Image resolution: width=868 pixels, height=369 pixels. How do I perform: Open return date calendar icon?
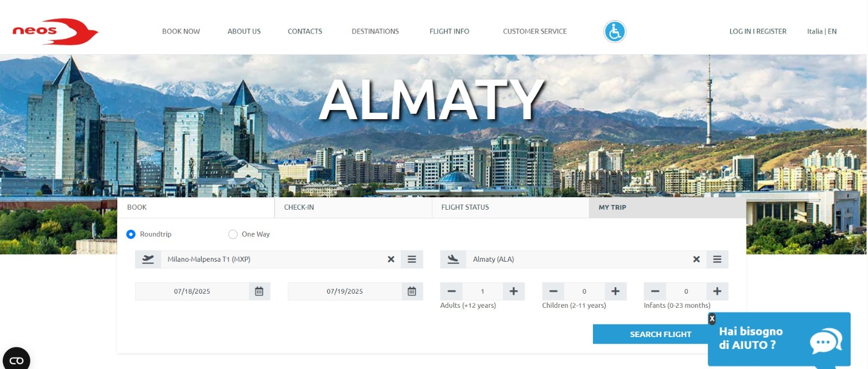click(x=412, y=292)
